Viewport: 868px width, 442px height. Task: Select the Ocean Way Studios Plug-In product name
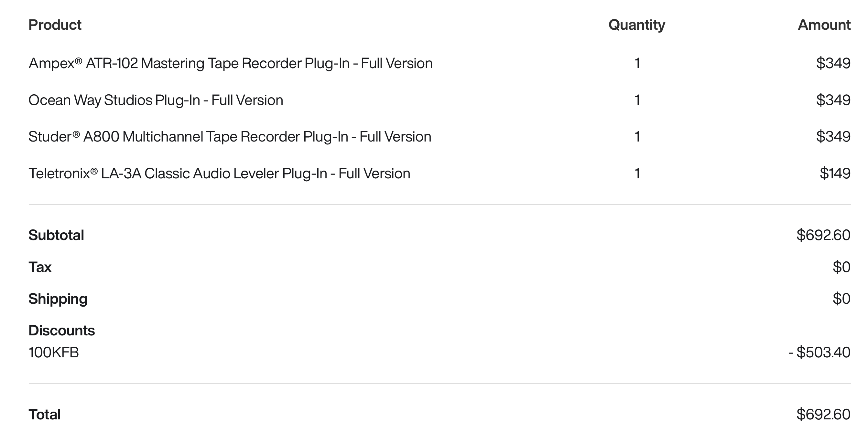pyautogui.click(x=156, y=100)
